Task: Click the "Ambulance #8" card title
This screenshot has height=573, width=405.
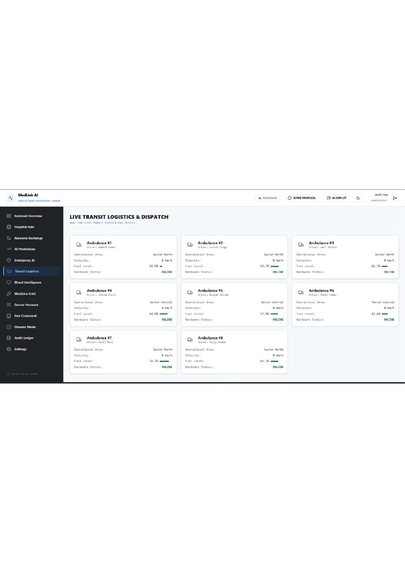Action: pyautogui.click(x=210, y=338)
